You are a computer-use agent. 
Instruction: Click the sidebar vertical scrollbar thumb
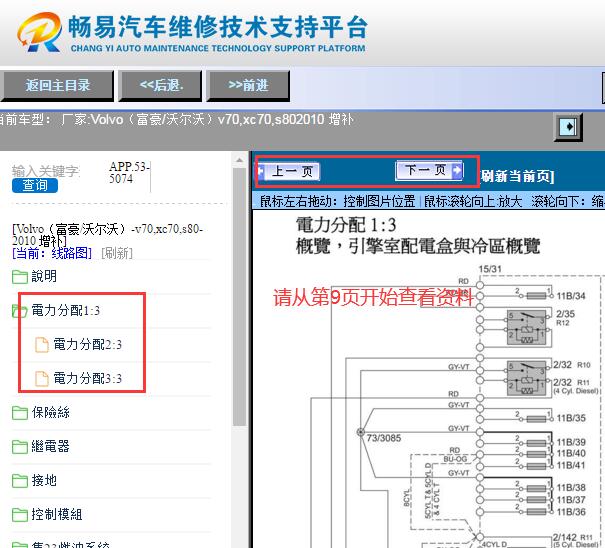coord(240,297)
